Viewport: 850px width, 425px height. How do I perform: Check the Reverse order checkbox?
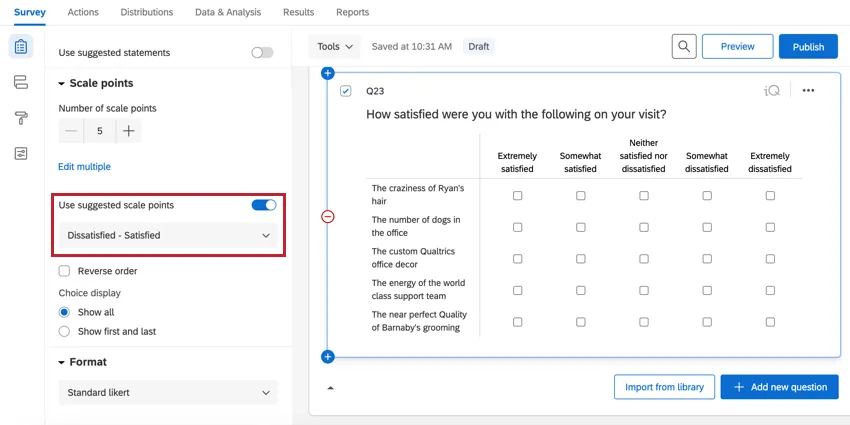click(x=65, y=271)
